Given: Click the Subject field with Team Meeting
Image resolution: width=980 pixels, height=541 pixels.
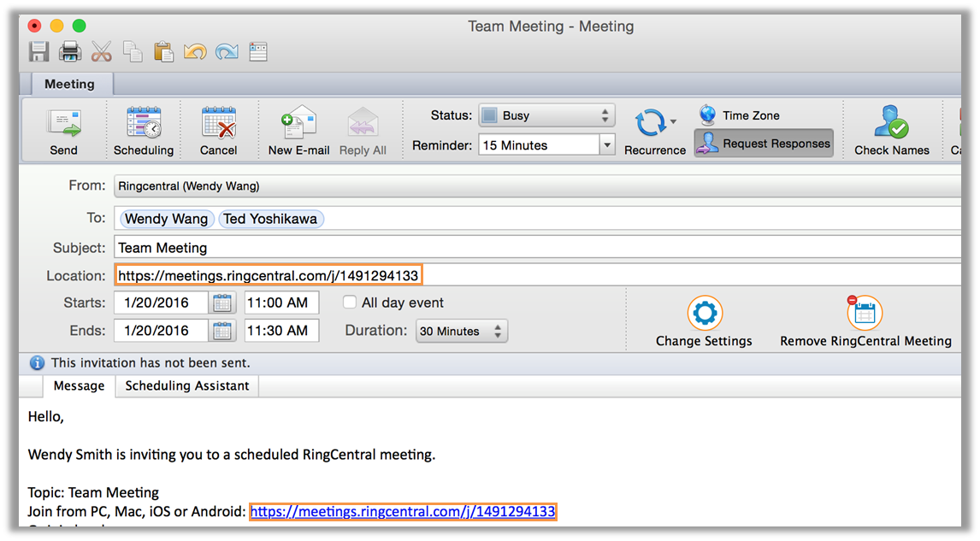Looking at the screenshot, I should pyautogui.click(x=538, y=247).
